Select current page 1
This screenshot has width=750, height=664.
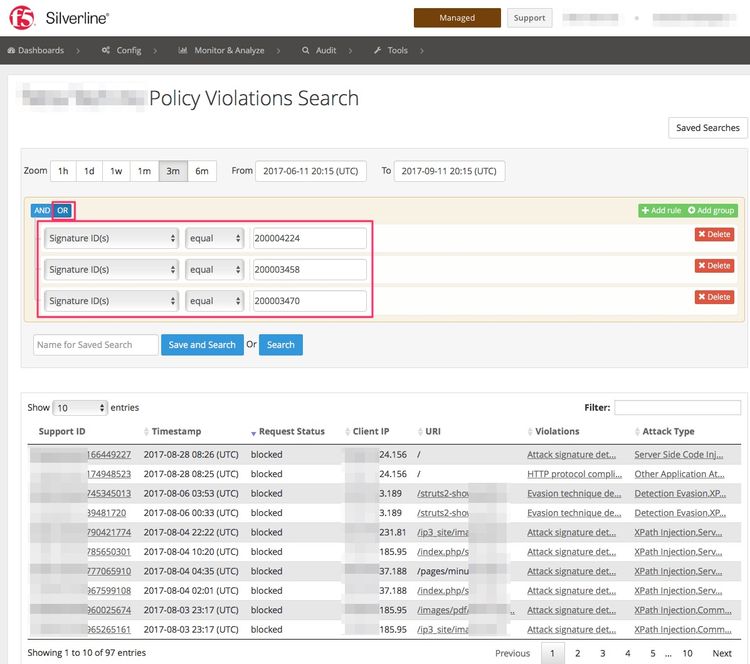pyautogui.click(x=552, y=653)
